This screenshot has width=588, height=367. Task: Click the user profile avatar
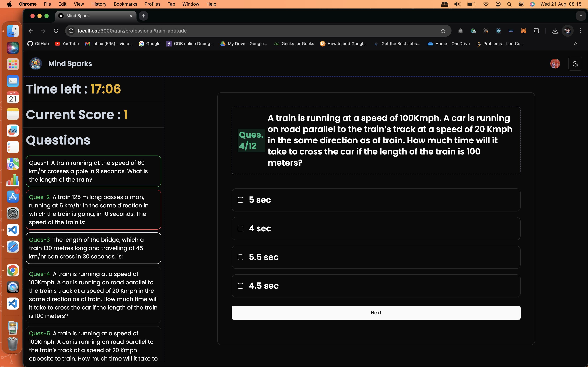pyautogui.click(x=555, y=64)
